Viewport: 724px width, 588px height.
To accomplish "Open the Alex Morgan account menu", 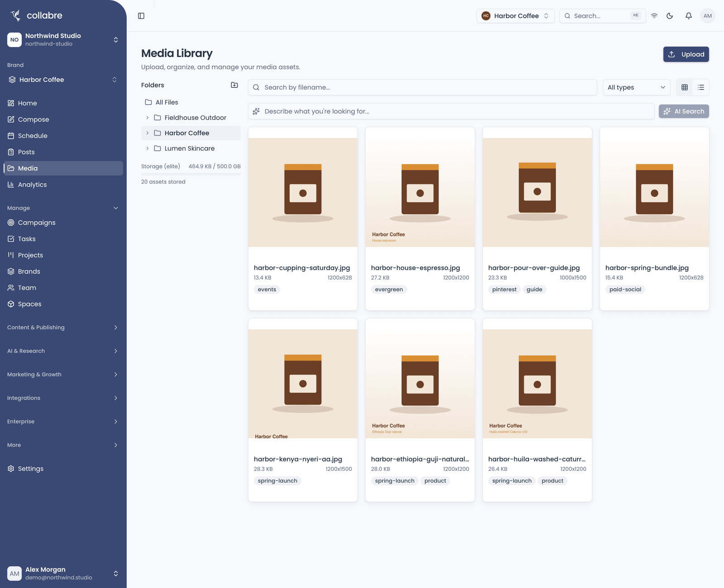I will 63,574.
